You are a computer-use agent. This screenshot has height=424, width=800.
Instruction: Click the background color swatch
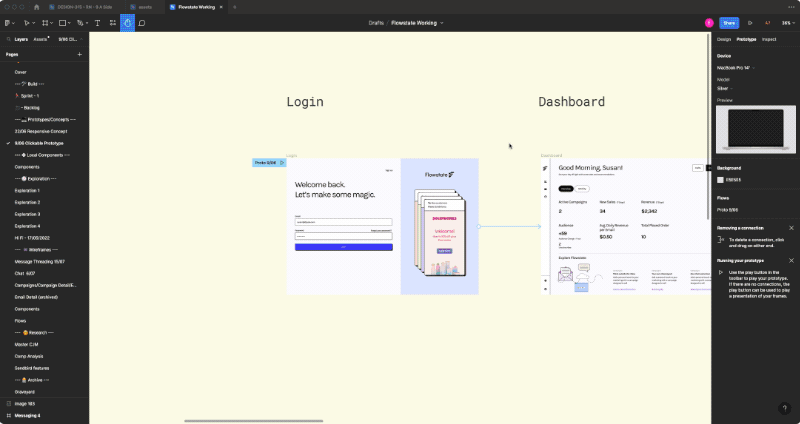[x=720, y=180]
